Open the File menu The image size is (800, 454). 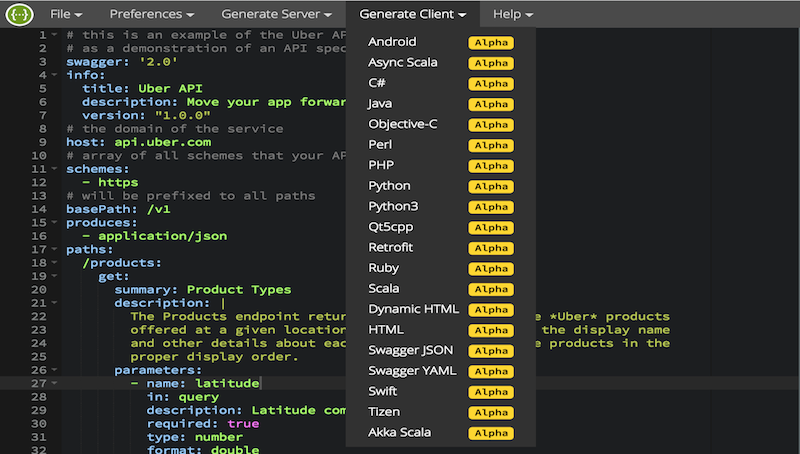(66, 14)
